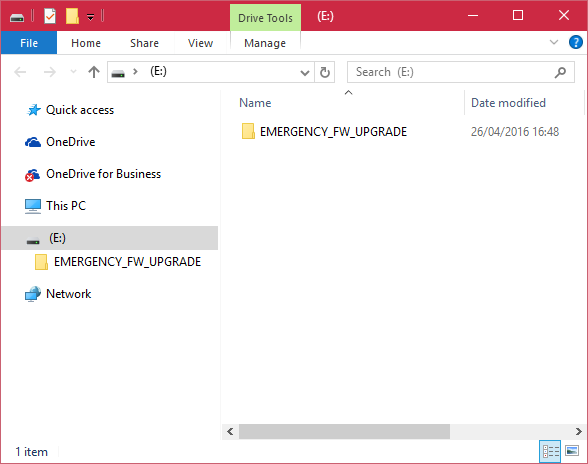Select OneDrive for Business in navigation pane
This screenshot has height=464, width=588.
[x=103, y=174]
